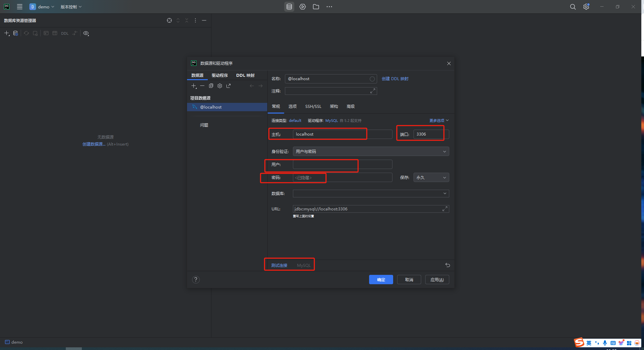Click the MySQL driver link
644x350 pixels.
[332, 121]
